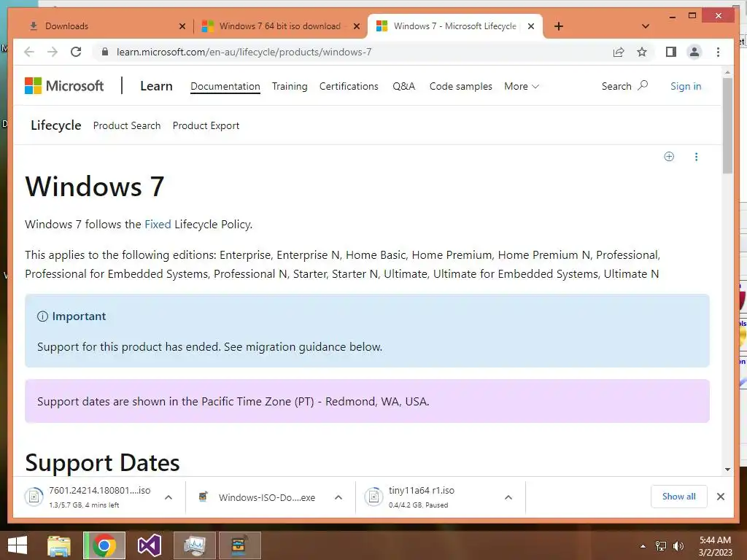Switch to Windows 7 64 bit iso download tab
The height and width of the screenshot is (560, 747).
click(281, 26)
